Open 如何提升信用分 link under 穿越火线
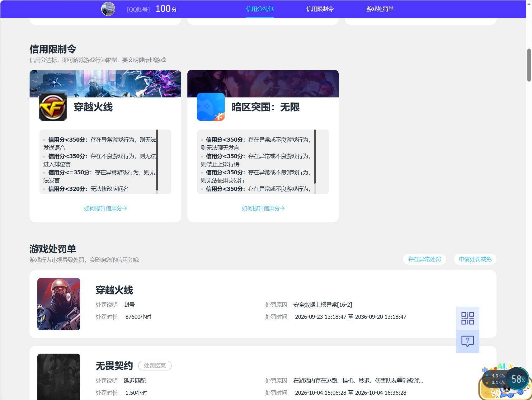This screenshot has width=532, height=400. click(x=105, y=208)
